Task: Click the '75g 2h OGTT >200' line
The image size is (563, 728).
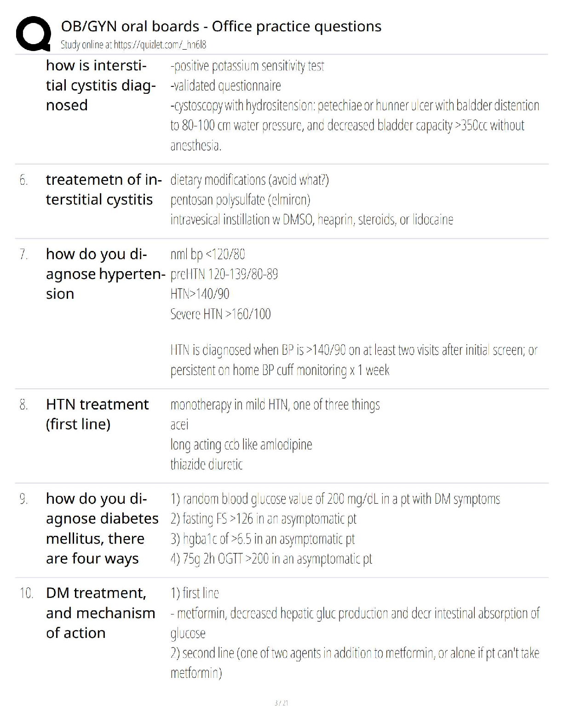Action: [271, 559]
